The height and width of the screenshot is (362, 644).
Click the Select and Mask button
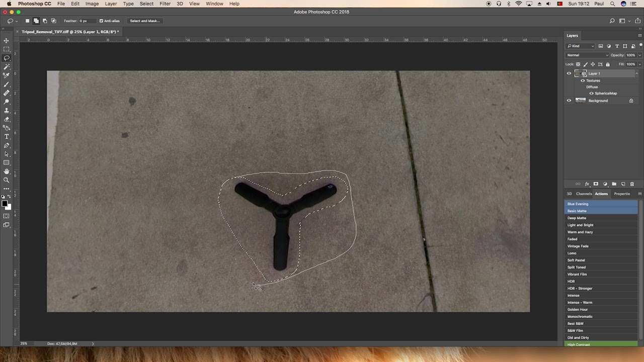pos(144,21)
